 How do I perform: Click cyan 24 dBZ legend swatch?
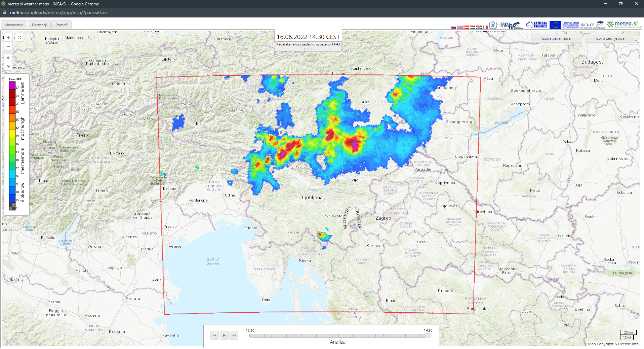12,174
